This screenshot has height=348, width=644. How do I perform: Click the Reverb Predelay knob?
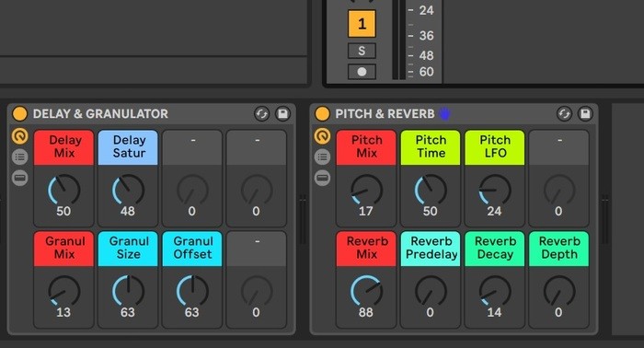[431, 291]
